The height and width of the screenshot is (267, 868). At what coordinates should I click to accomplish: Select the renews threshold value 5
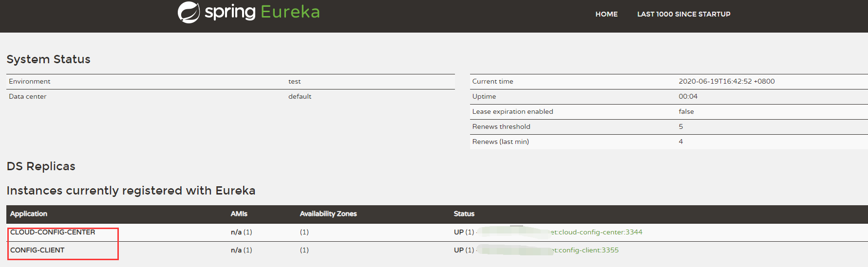(x=681, y=126)
